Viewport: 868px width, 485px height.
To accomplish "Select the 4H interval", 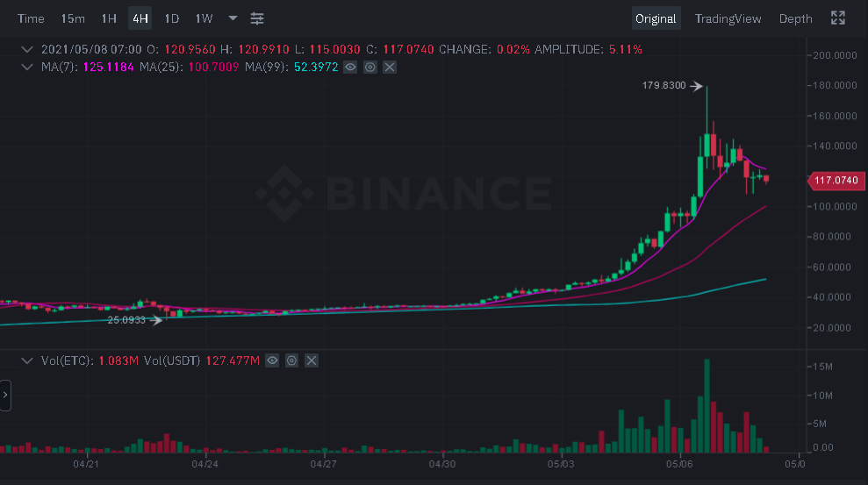I will 140,18.
